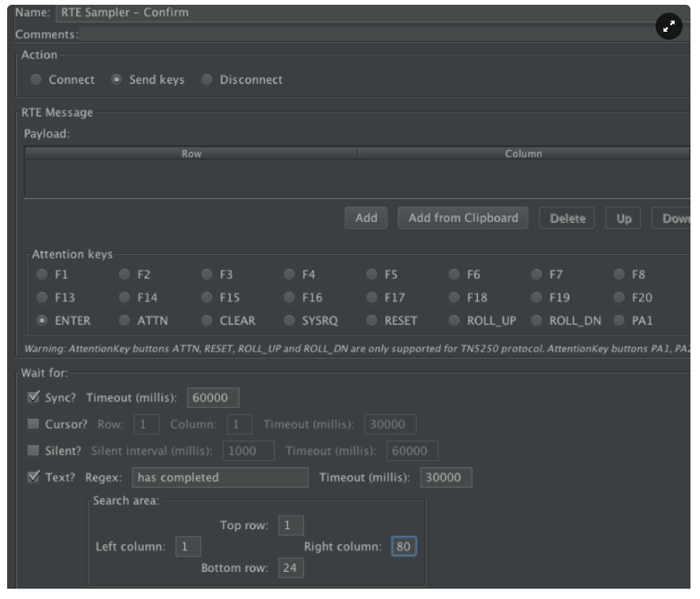Click the Regex field containing 'has completed'

coord(219,478)
